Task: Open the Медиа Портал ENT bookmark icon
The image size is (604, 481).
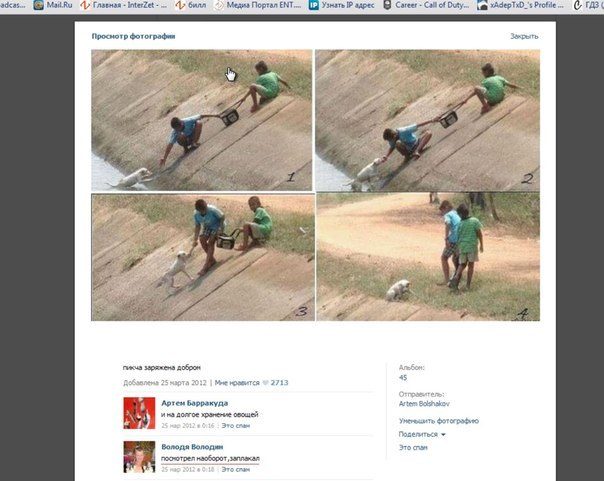Action: 219,5
